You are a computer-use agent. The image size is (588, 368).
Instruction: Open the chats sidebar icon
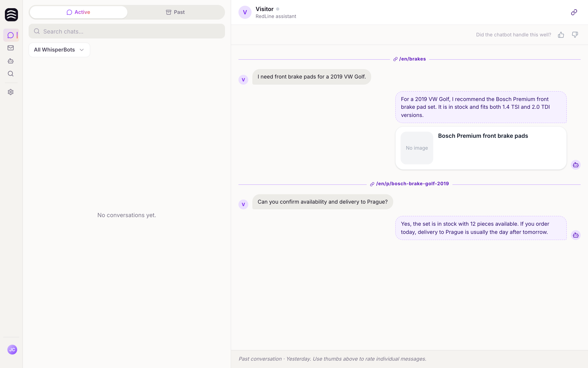[x=11, y=35]
